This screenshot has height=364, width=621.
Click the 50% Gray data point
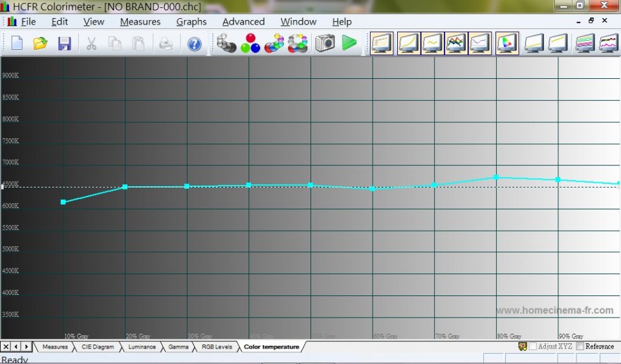coord(310,185)
